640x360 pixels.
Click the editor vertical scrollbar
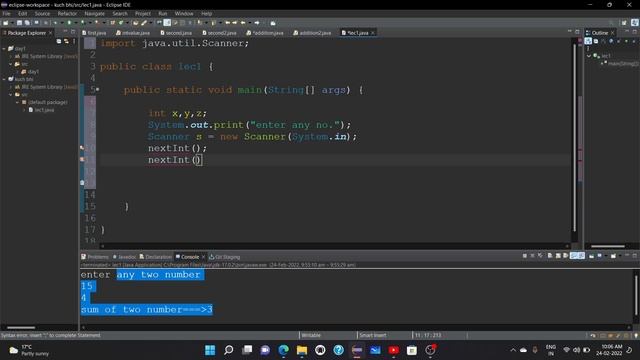574,139
